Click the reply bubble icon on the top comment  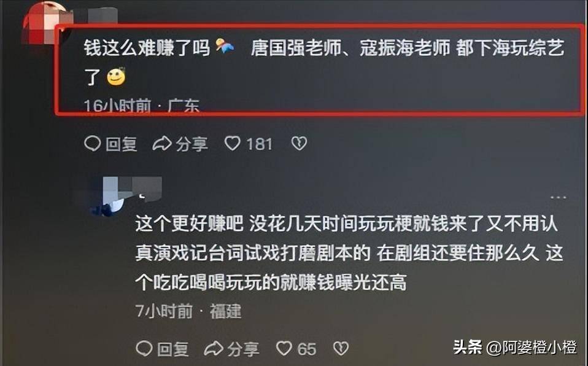(x=92, y=144)
